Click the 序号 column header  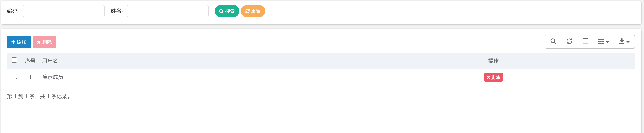point(30,61)
